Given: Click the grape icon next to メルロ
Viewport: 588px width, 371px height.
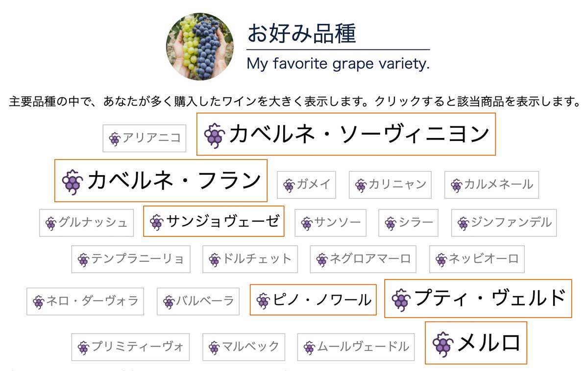Looking at the screenshot, I should [442, 344].
